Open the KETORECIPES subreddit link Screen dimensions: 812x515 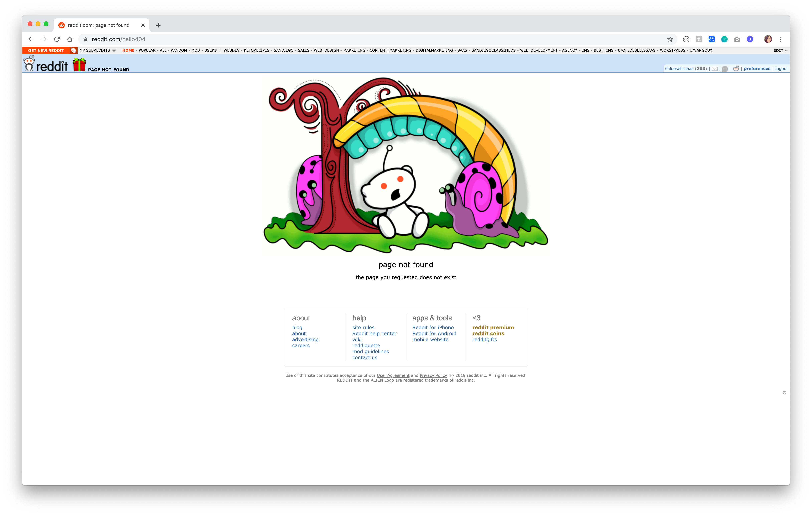256,50
